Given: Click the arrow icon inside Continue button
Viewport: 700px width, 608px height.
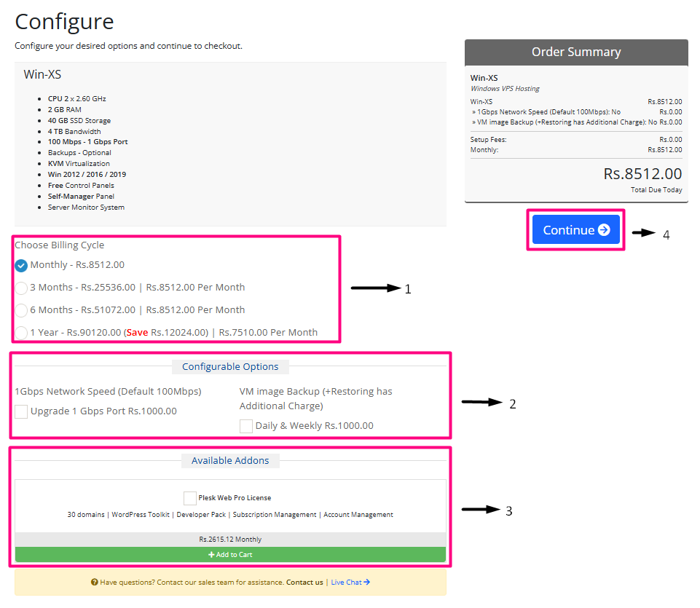Looking at the screenshot, I should pyautogui.click(x=604, y=229).
